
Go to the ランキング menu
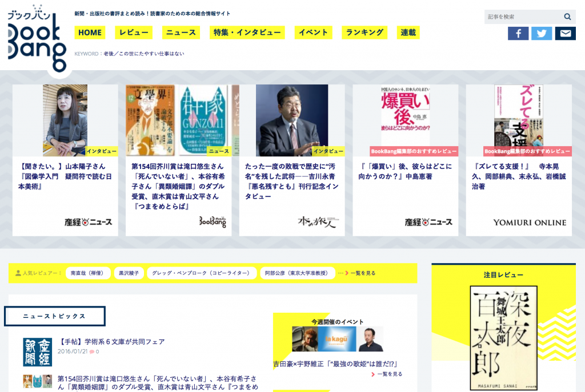364,33
